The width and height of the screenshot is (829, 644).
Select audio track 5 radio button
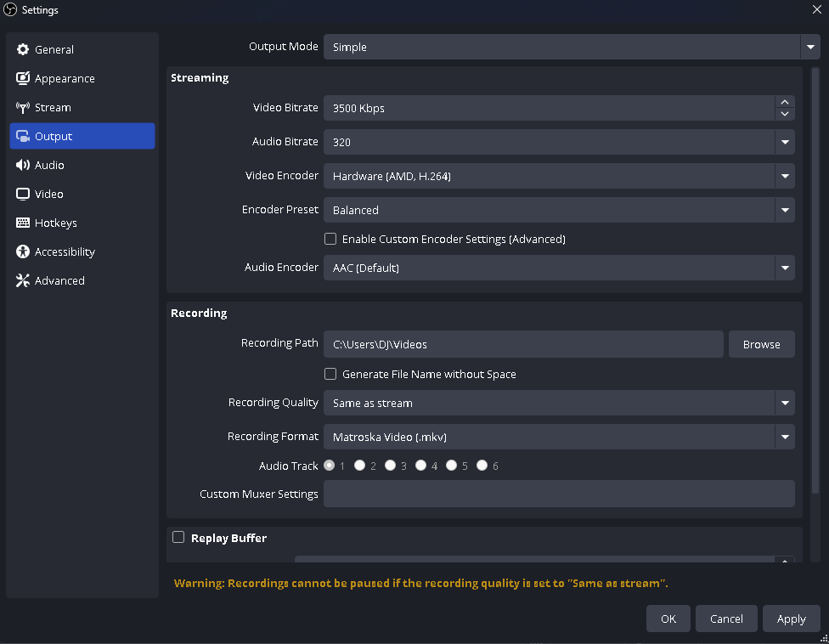point(452,466)
